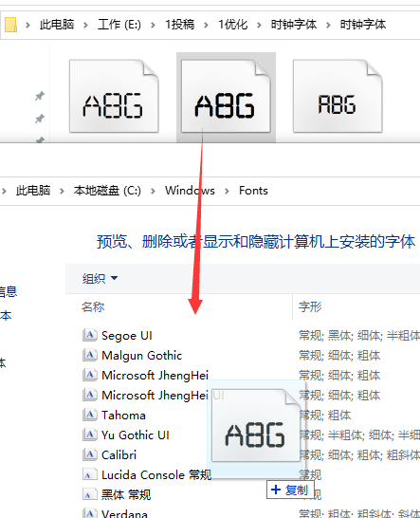Click the top pushpin icon in navigation pane
Viewport: 420px width, 518px height.
(x=40, y=96)
